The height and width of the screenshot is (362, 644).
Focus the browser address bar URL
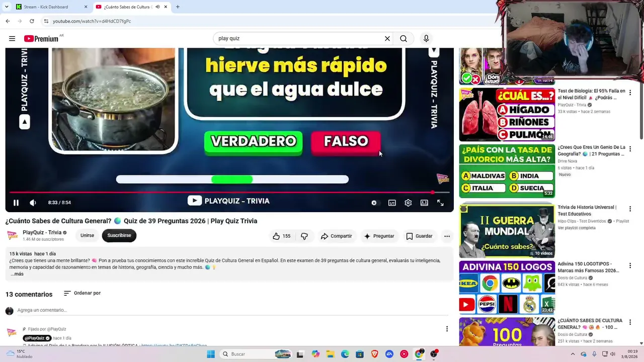coord(92,21)
